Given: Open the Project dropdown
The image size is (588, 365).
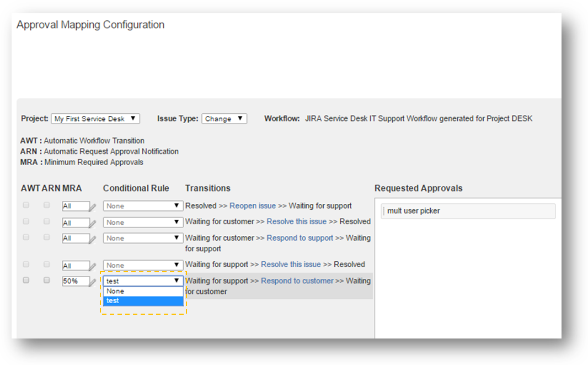Looking at the screenshot, I should pyautogui.click(x=95, y=119).
